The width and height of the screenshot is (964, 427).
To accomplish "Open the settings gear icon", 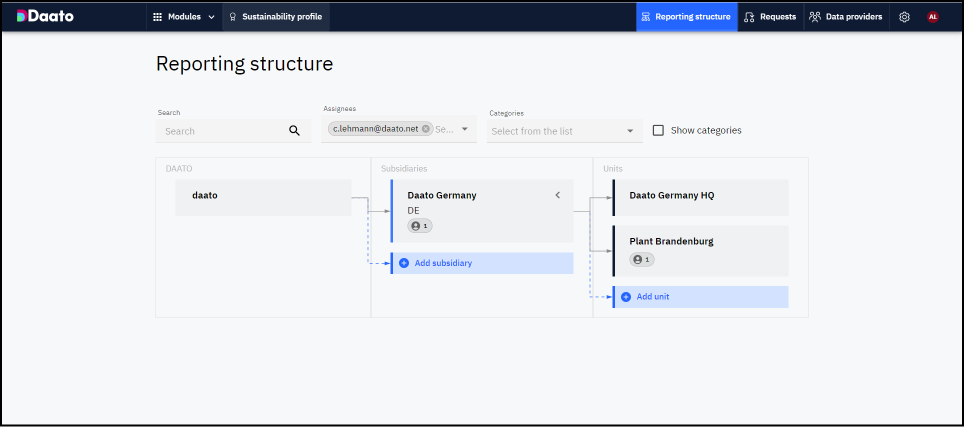I will [x=904, y=17].
